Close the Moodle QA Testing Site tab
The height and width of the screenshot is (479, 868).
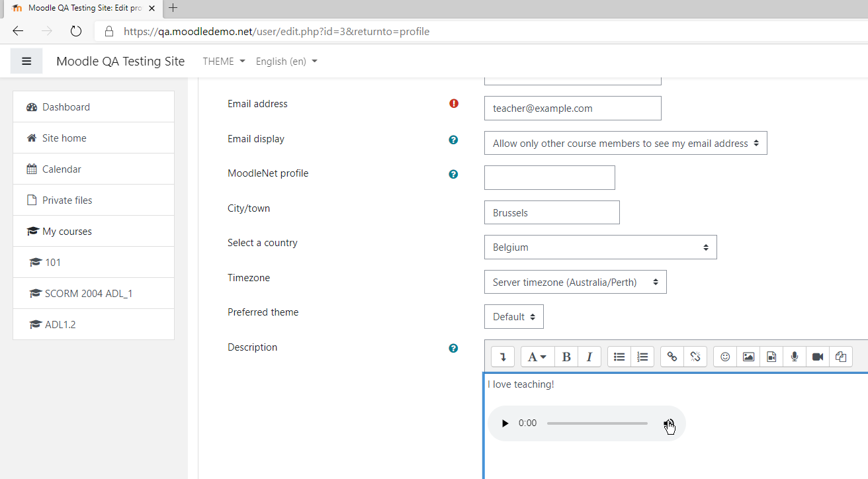[152, 9]
